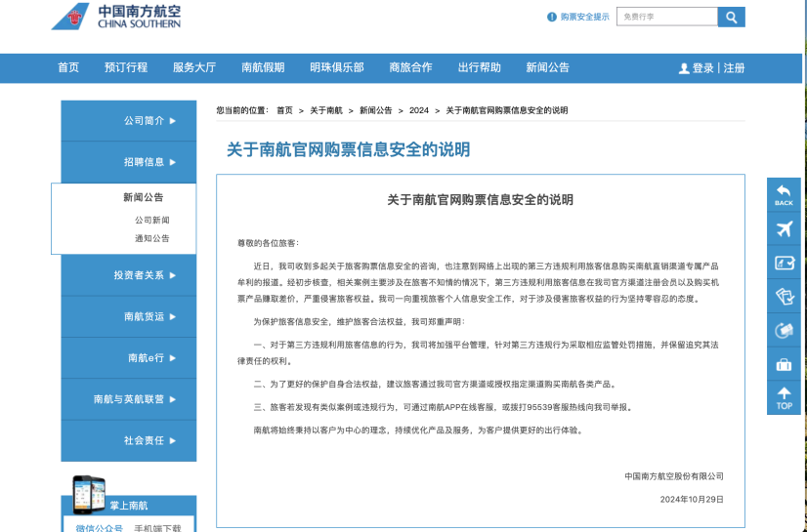Click the 注册 link

click(x=734, y=68)
